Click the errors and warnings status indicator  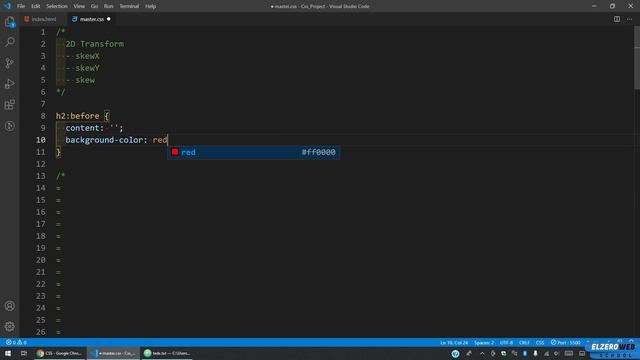click(x=16, y=342)
